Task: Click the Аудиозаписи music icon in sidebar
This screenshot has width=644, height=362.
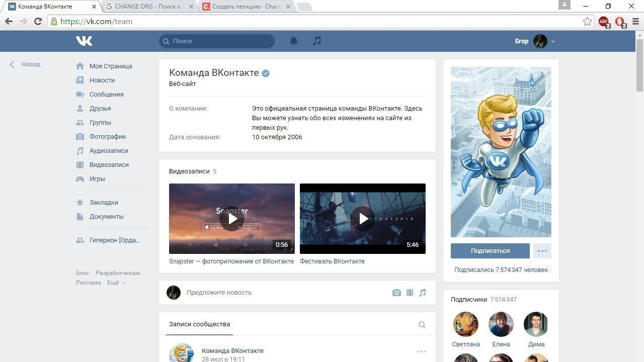Action: (79, 150)
